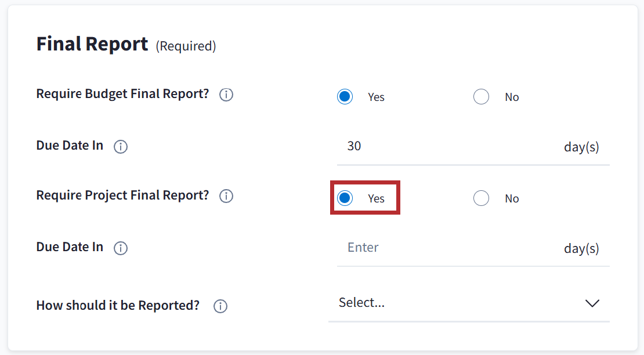Click the due date field containing 30
This screenshot has height=355, width=644.
[x=441, y=146]
